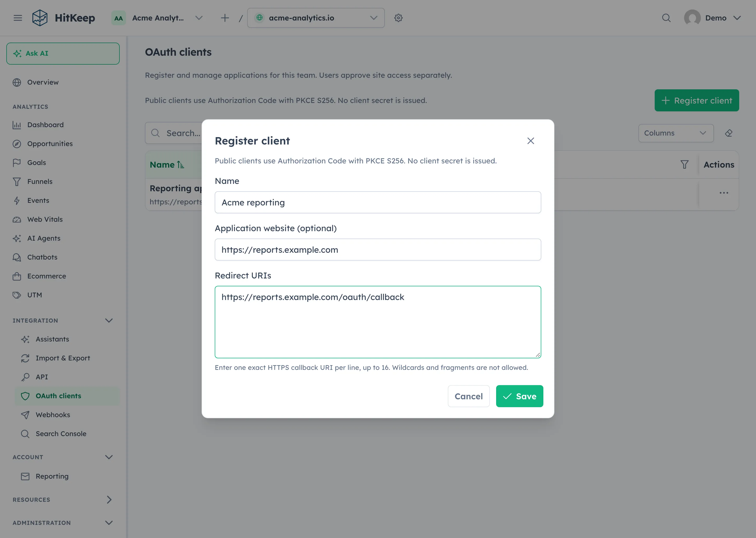Open the hamburger menu icon
This screenshot has height=538, width=756.
(x=18, y=18)
